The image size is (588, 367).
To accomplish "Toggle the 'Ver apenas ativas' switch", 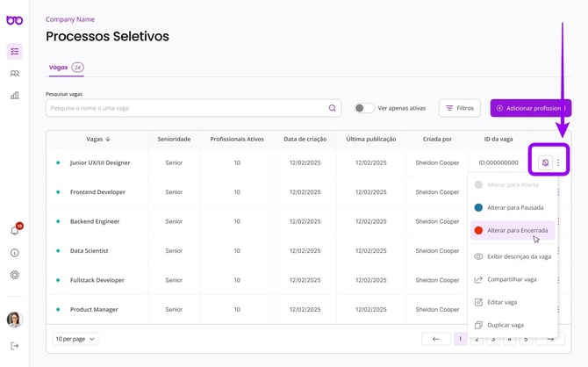I will point(363,108).
